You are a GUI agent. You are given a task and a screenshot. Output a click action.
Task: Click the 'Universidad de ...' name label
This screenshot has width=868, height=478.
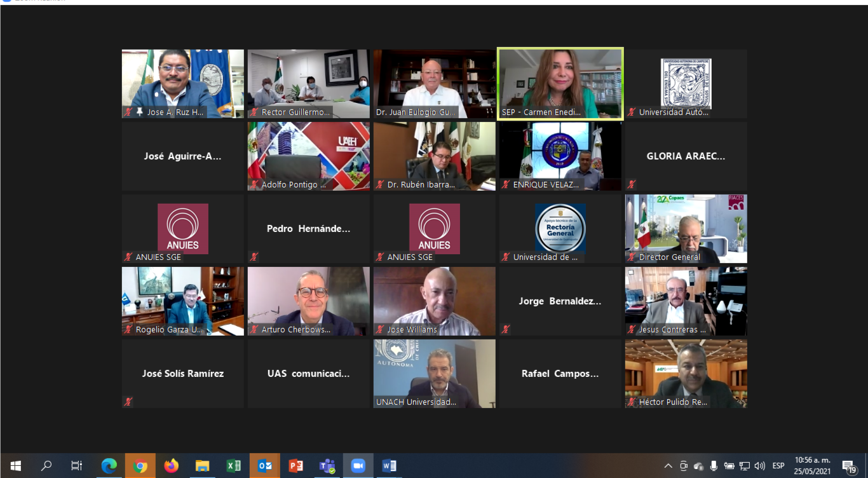pyautogui.click(x=546, y=257)
